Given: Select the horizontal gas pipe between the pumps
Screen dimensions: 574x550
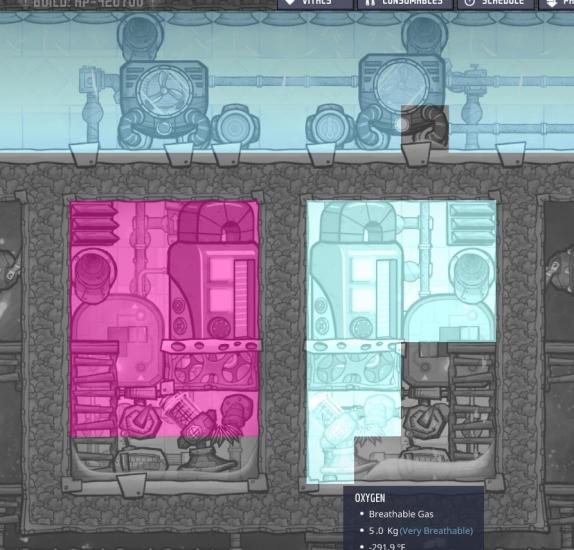Looking at the screenshot, I should 283,81.
